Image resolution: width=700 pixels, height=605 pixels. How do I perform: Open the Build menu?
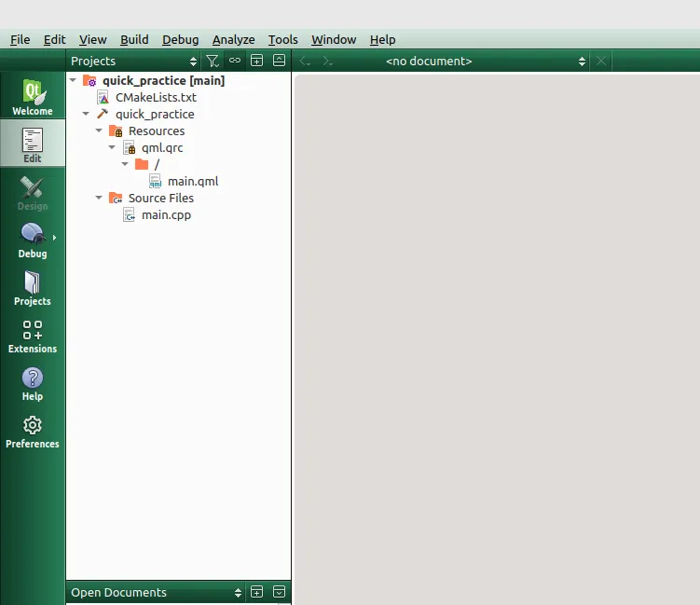pos(134,40)
